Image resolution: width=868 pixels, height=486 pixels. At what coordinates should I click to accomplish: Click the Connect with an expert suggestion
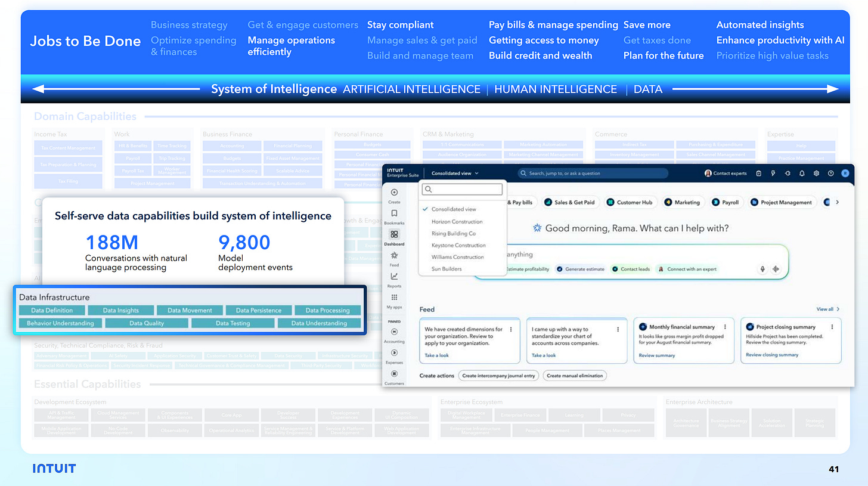pyautogui.click(x=687, y=269)
